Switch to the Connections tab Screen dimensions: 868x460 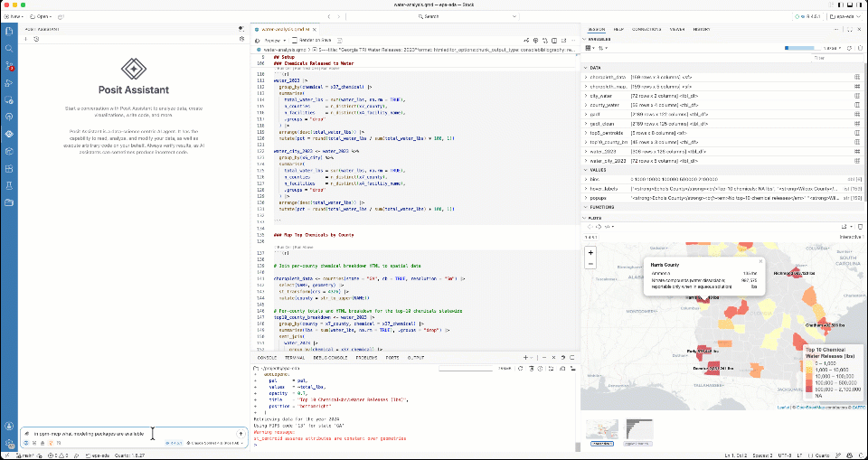(647, 29)
